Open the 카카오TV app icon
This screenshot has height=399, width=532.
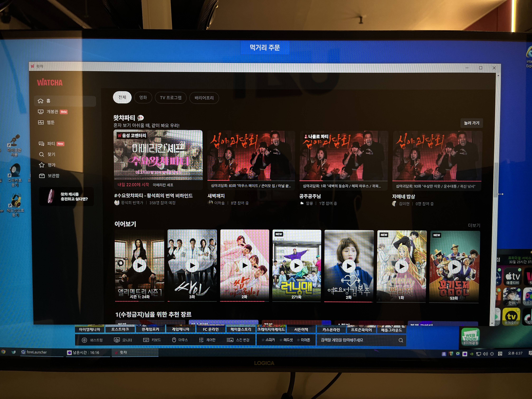[511, 317]
